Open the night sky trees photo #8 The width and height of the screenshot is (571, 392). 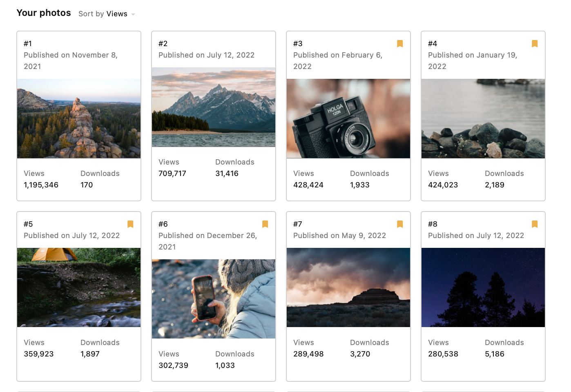pos(483,287)
